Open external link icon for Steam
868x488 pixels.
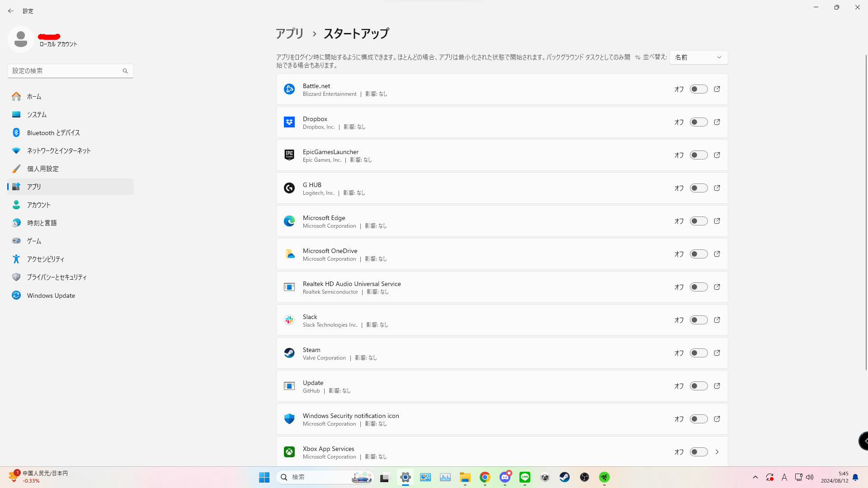tap(717, 353)
